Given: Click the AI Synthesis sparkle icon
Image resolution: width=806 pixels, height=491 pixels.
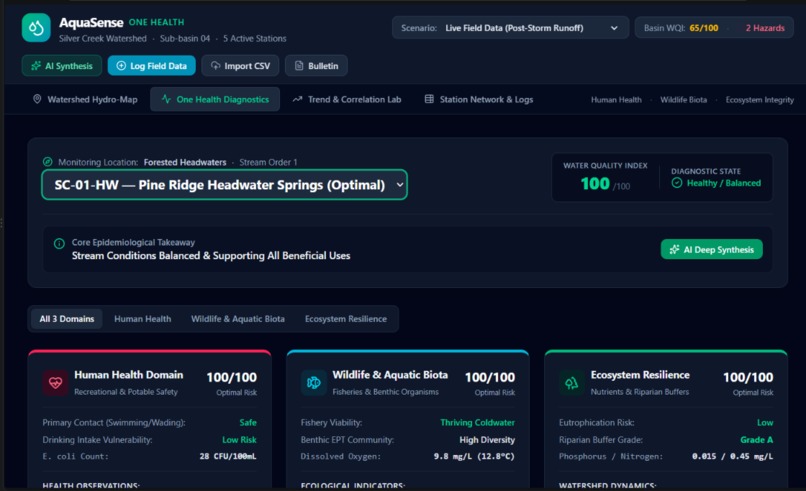Looking at the screenshot, I should [x=36, y=66].
